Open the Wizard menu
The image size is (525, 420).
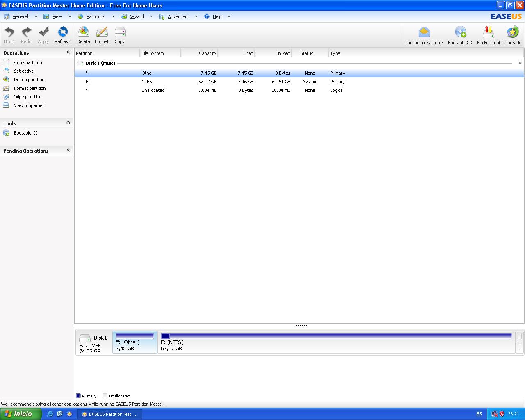137,16
